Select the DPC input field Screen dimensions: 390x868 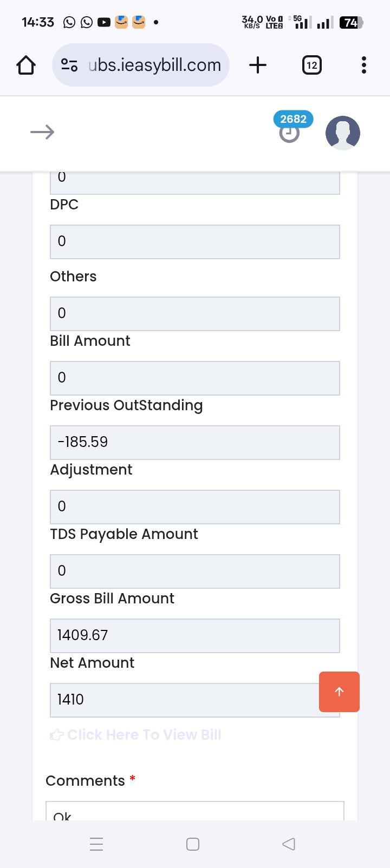(x=194, y=241)
